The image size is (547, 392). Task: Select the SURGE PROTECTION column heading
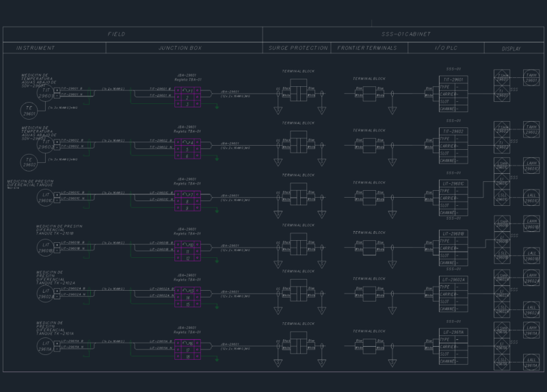pyautogui.click(x=298, y=48)
